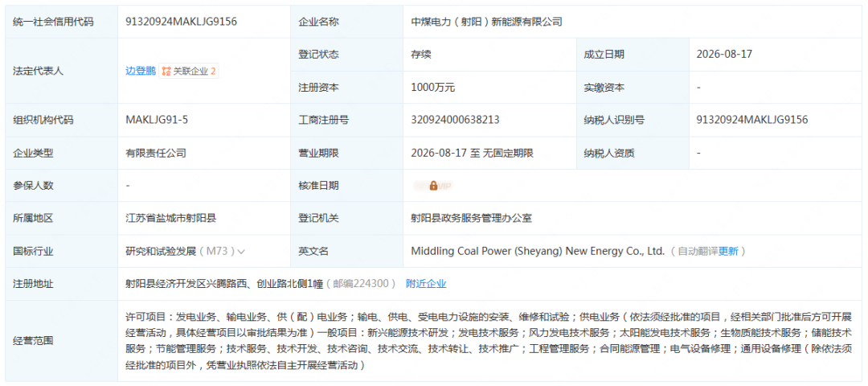
Task: Click the 企业名称 label
Action: click(x=318, y=22)
